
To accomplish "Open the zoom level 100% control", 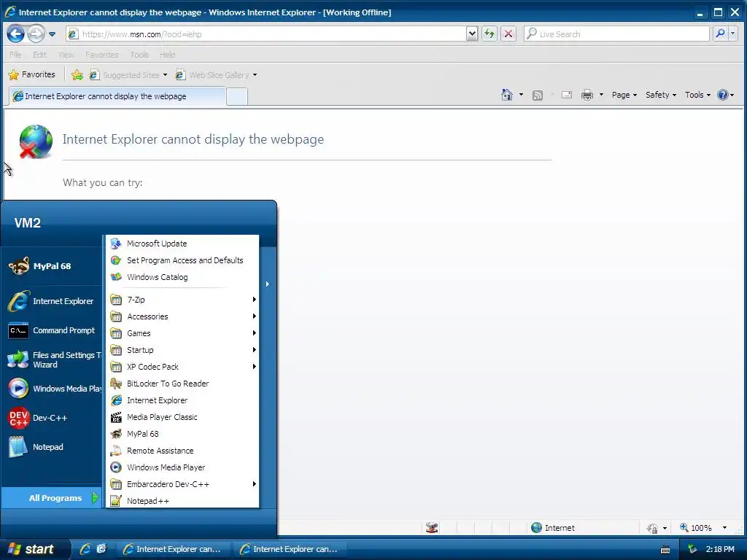I will 703,528.
